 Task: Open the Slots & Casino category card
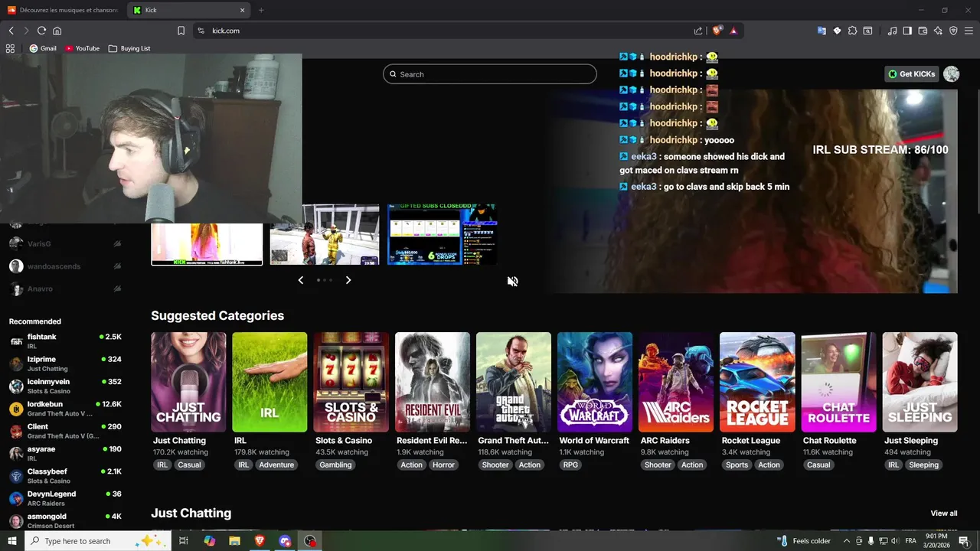(x=351, y=382)
